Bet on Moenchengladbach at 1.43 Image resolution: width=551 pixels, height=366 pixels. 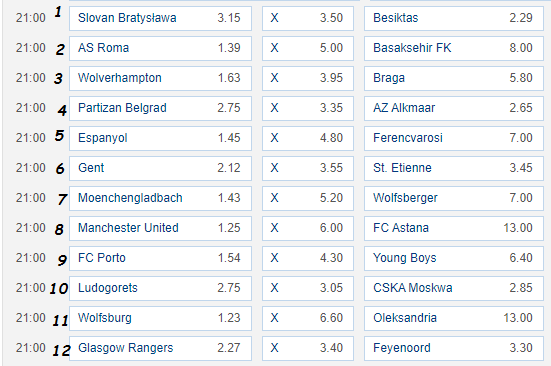160,198
